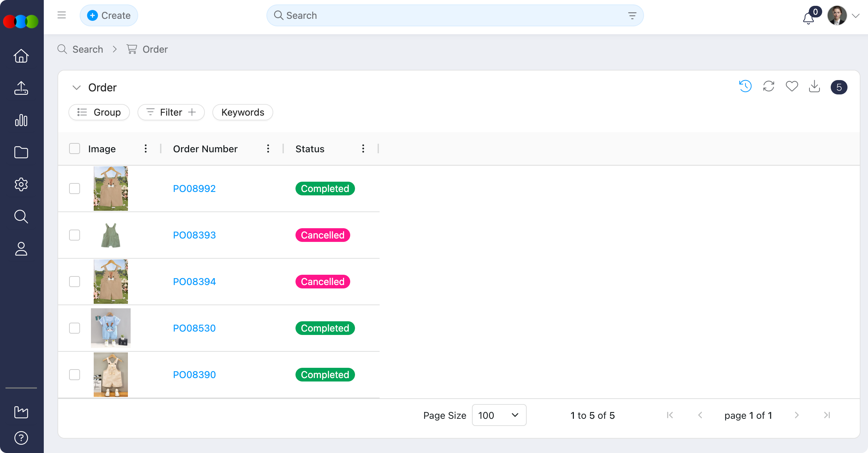Expand the user profile dropdown arrow
The width and height of the screenshot is (868, 453).
point(856,16)
